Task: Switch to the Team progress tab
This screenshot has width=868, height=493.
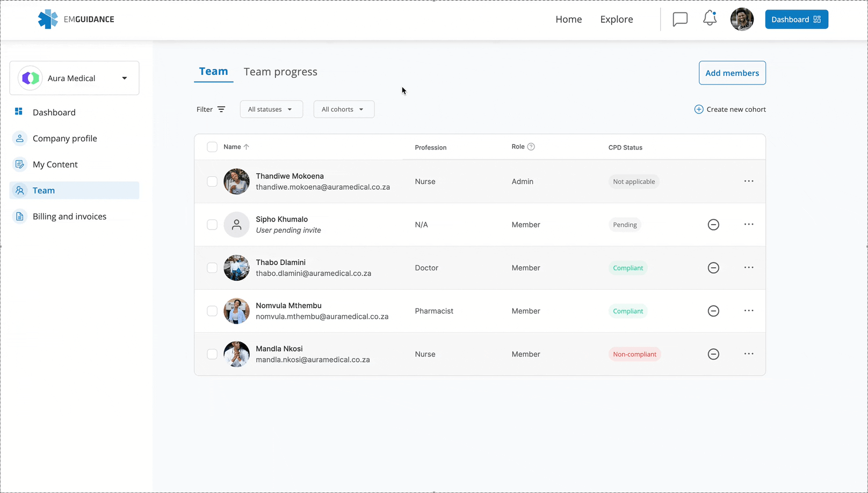Action: tap(280, 72)
